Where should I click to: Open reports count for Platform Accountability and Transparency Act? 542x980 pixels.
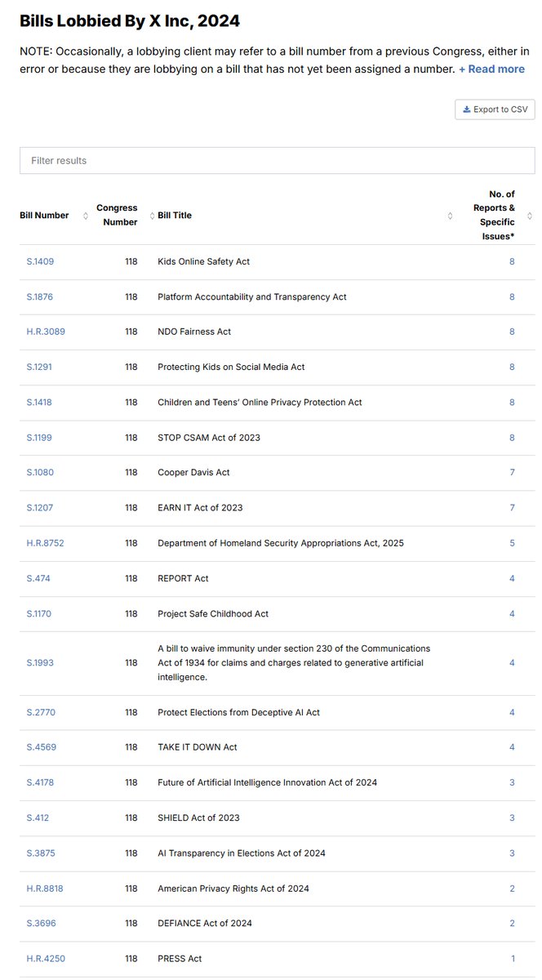[512, 297]
